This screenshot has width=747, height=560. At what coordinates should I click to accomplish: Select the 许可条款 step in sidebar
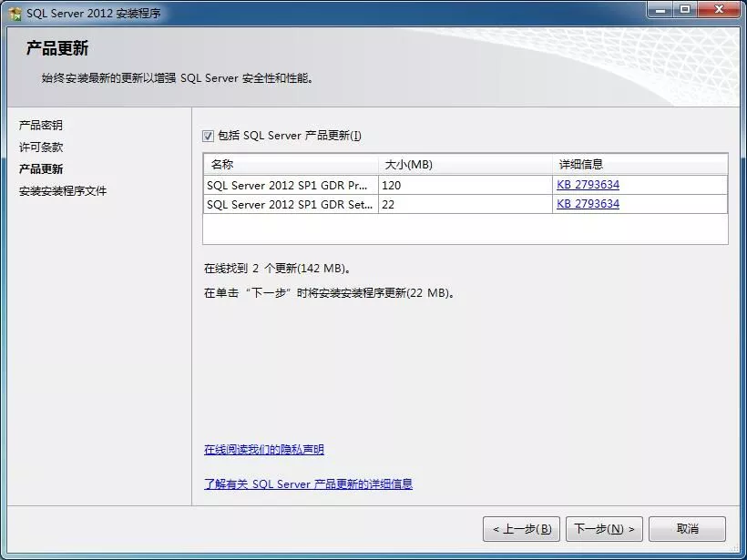[x=41, y=148]
